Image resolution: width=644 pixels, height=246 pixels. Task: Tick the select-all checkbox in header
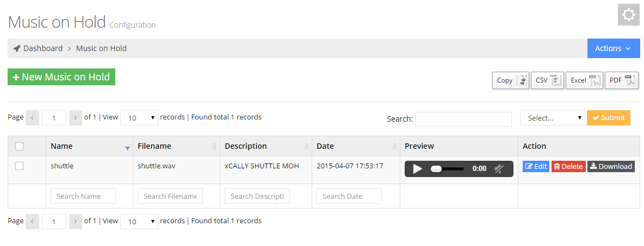20,146
